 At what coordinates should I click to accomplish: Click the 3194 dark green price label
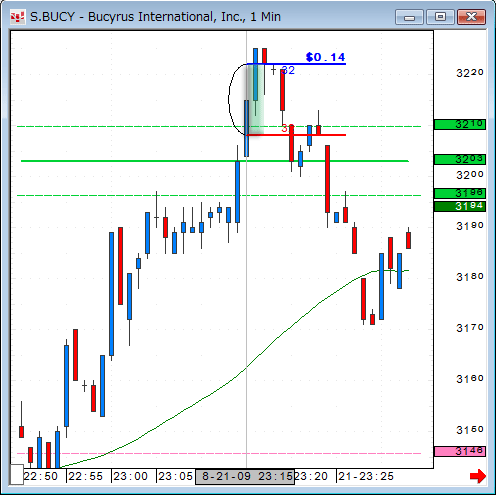pyautogui.click(x=460, y=206)
